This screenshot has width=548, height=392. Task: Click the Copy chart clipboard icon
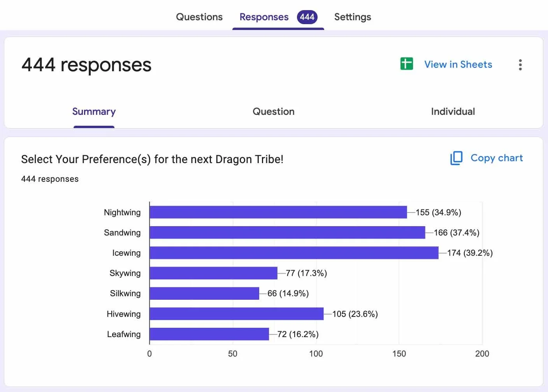456,158
